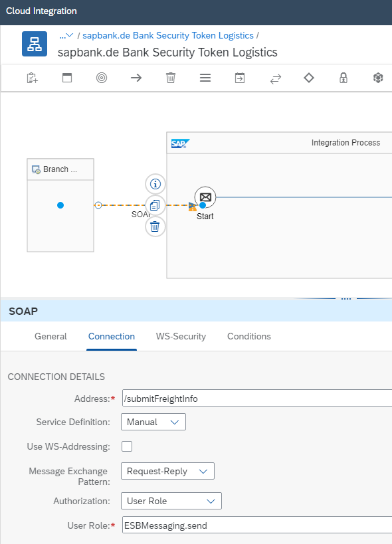Click the Address field /submitFreightInfo
The image size is (392, 544).
257,398
